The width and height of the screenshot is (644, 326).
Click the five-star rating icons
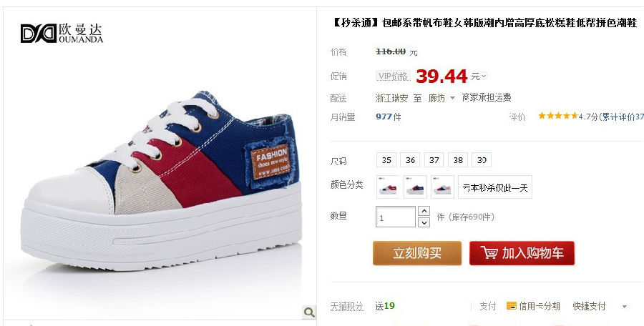coord(557,117)
